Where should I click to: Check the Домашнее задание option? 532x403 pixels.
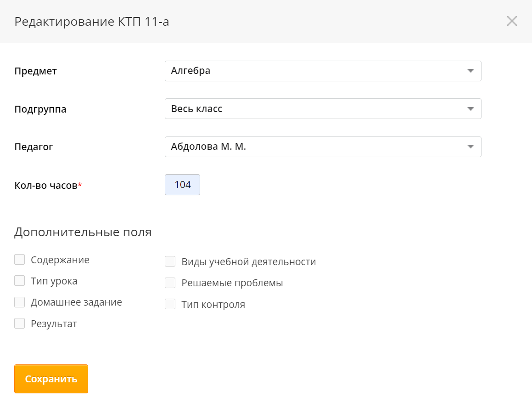click(x=19, y=302)
